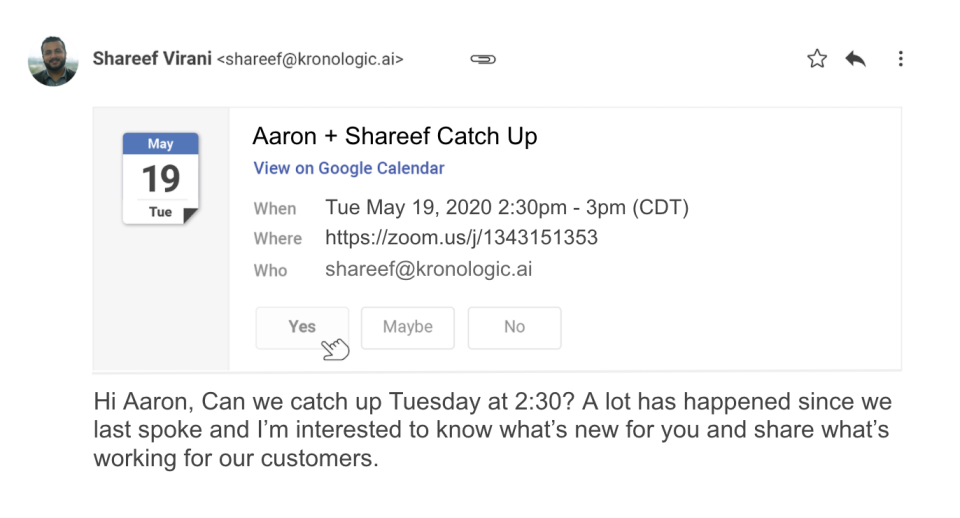Star this email from Shareef
This screenshot has height=518, width=960.
coord(817,59)
